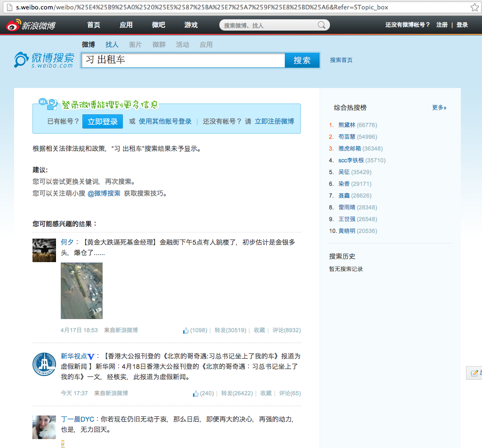Open 丁一晨DYC profile name link

tap(78, 419)
